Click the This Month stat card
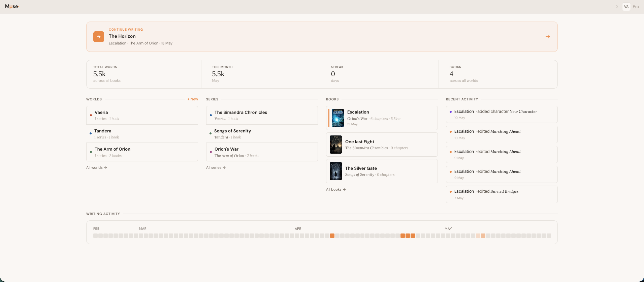The height and width of the screenshot is (282, 644). [260, 74]
